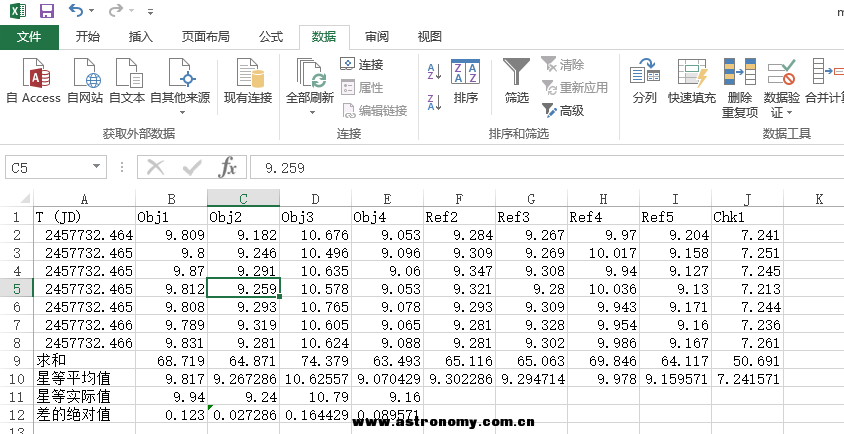
Task: Select cell with average 9.267286
Action: click(243, 378)
